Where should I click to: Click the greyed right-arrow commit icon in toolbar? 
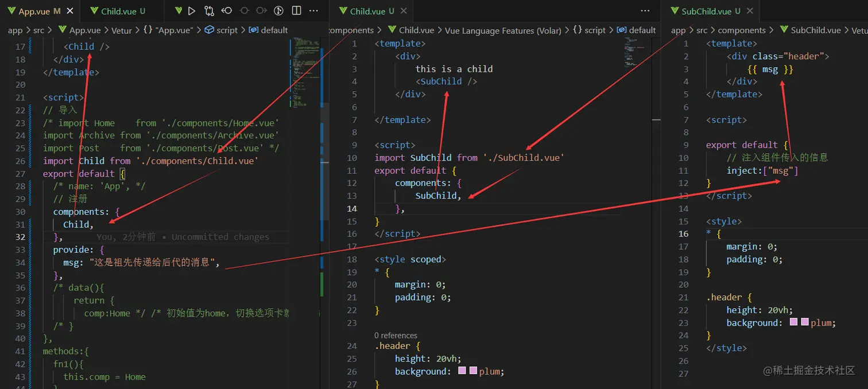(x=261, y=11)
